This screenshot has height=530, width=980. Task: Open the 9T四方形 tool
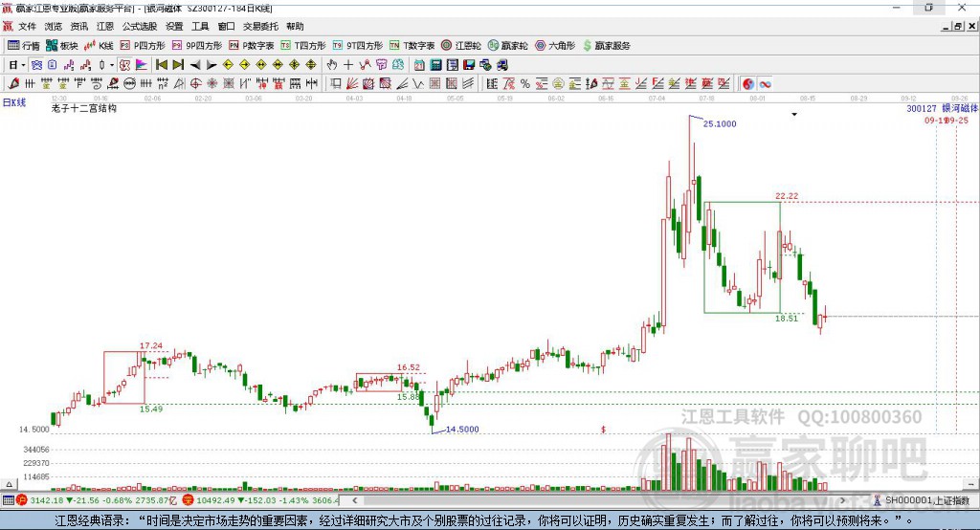[x=358, y=46]
